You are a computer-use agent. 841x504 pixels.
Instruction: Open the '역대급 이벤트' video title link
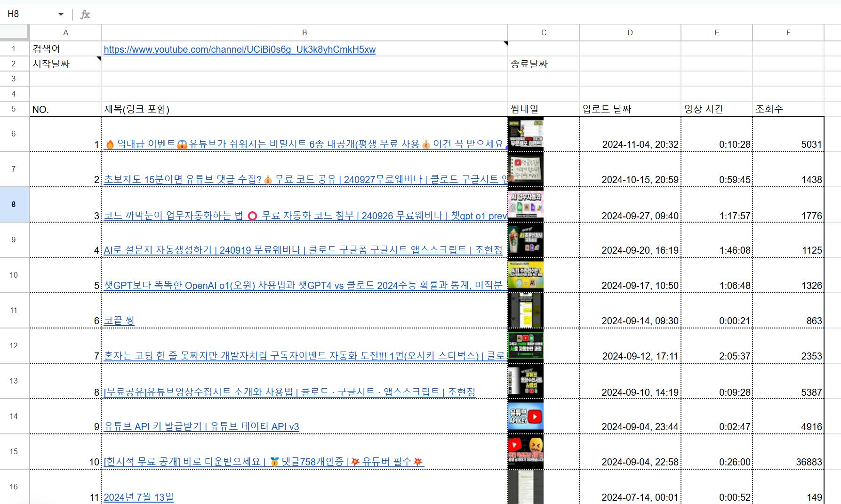point(305,144)
